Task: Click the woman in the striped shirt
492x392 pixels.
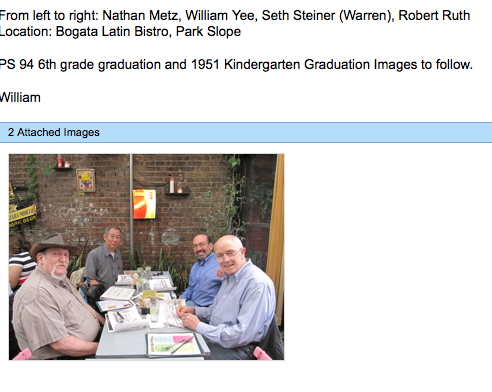Action: [x=21, y=262]
